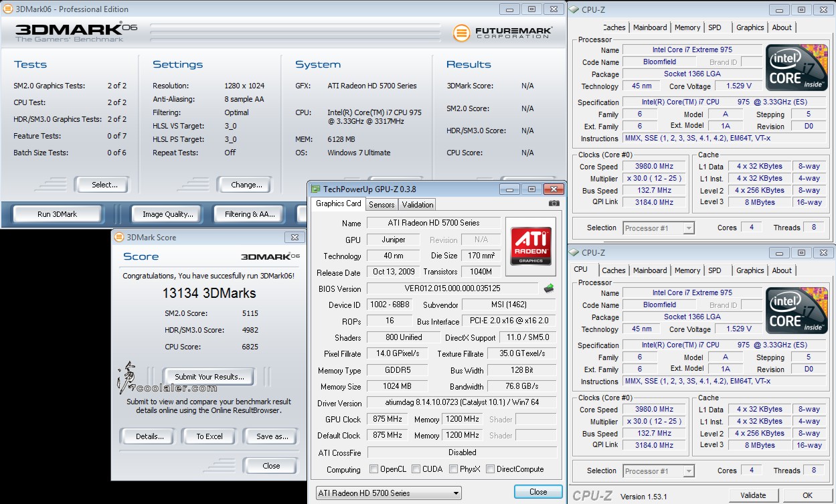This screenshot has width=836, height=504.
Task: Expand Processor #1 dropdown in upper CPU-Z window
Action: point(659,228)
